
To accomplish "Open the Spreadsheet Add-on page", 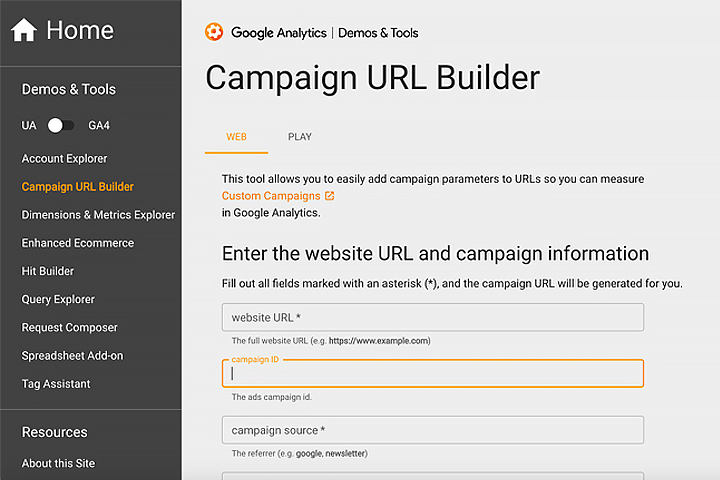I will click(x=73, y=356).
